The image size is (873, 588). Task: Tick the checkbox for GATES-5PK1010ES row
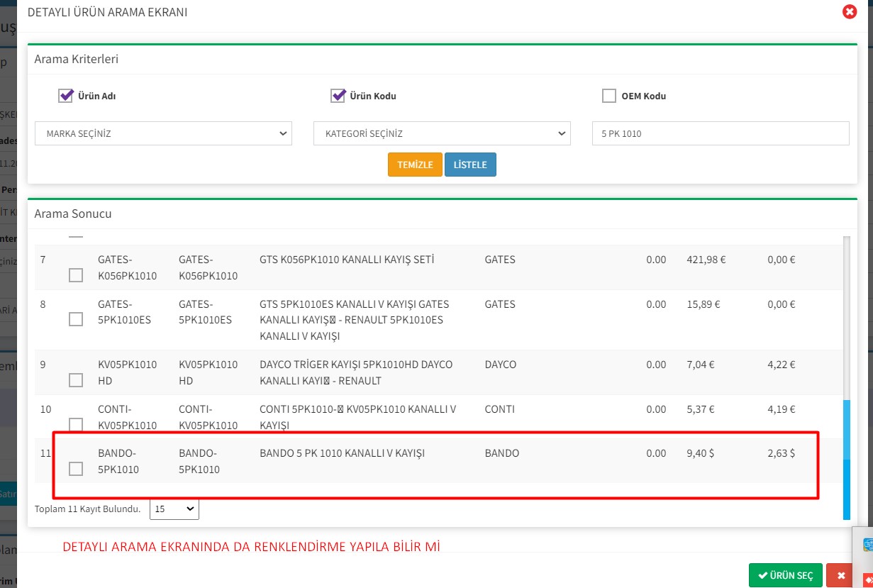[76, 320]
